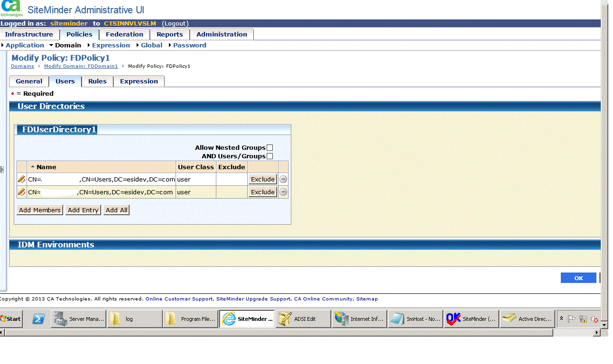613x364 pixels.
Task: Open SiteMinder Upgrade Support link
Action: [253, 299]
